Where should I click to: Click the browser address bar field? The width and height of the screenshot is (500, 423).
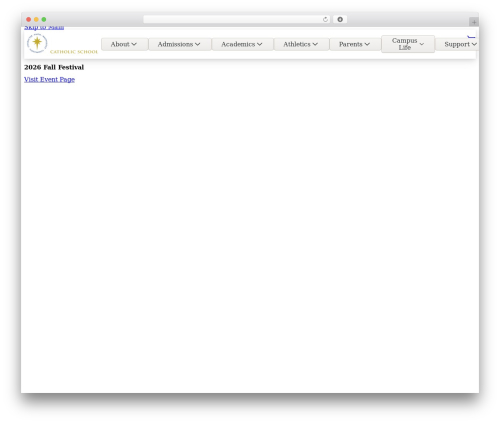pyautogui.click(x=237, y=19)
